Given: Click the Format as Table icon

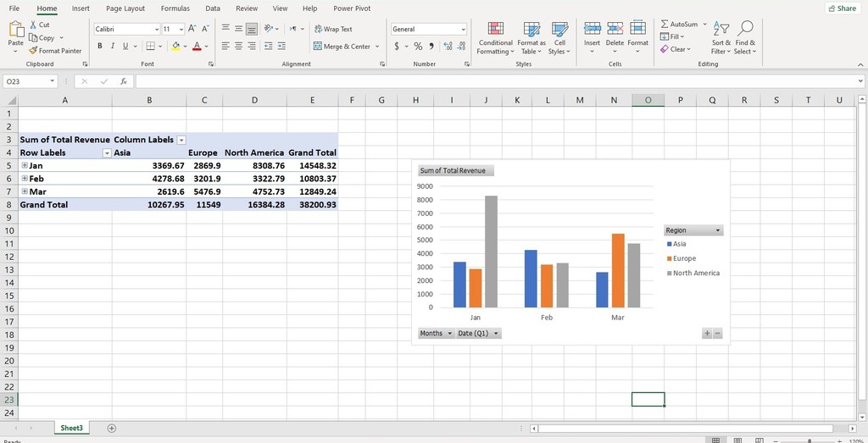Looking at the screenshot, I should click(x=531, y=30).
